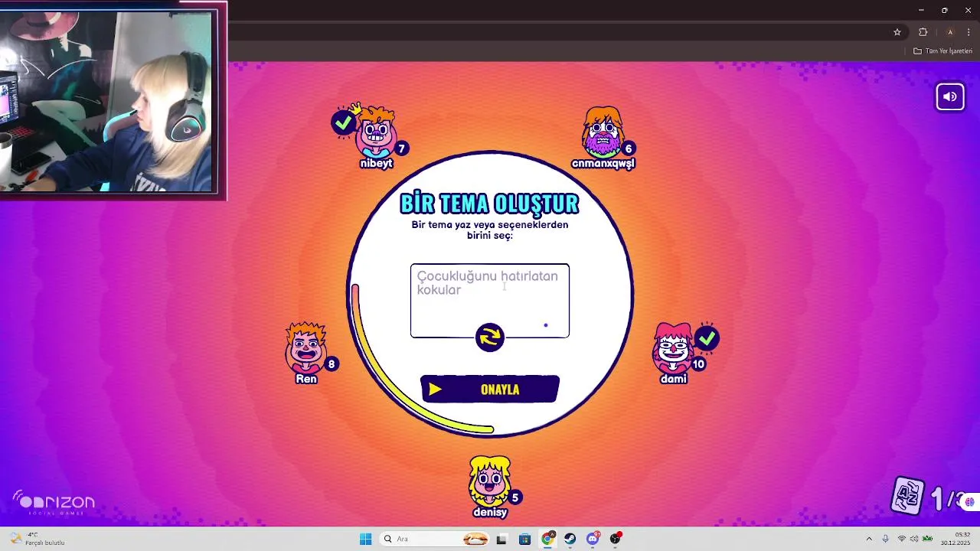The height and width of the screenshot is (551, 980).
Task: Click Ren's score badge showing 8
Action: pos(332,364)
